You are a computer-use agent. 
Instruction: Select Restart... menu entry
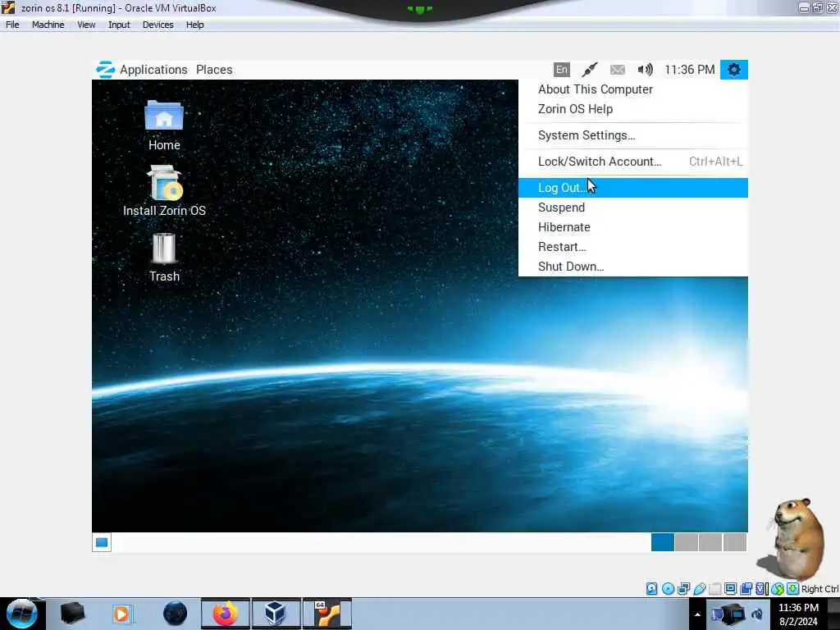click(632, 247)
